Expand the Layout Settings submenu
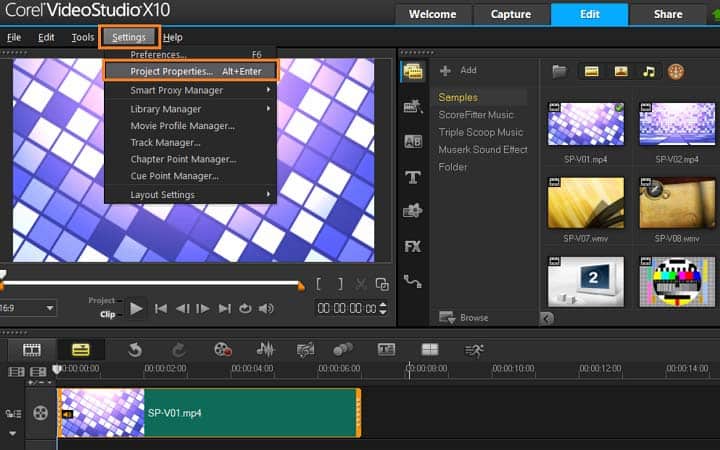720x450 pixels. [x=190, y=195]
